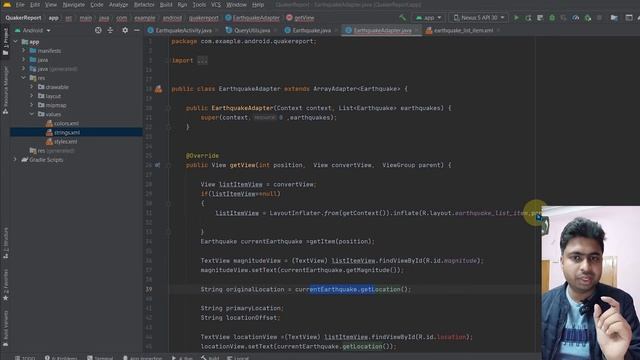640x360 pixels.
Task: Expand the manifests folder
Action: point(24,51)
